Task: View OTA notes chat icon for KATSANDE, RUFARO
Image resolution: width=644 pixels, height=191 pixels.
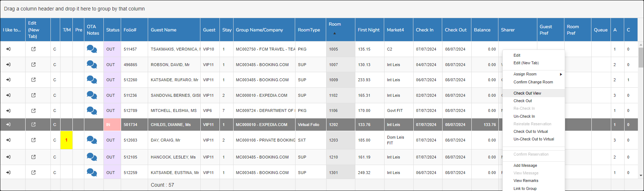Action: click(x=92, y=80)
